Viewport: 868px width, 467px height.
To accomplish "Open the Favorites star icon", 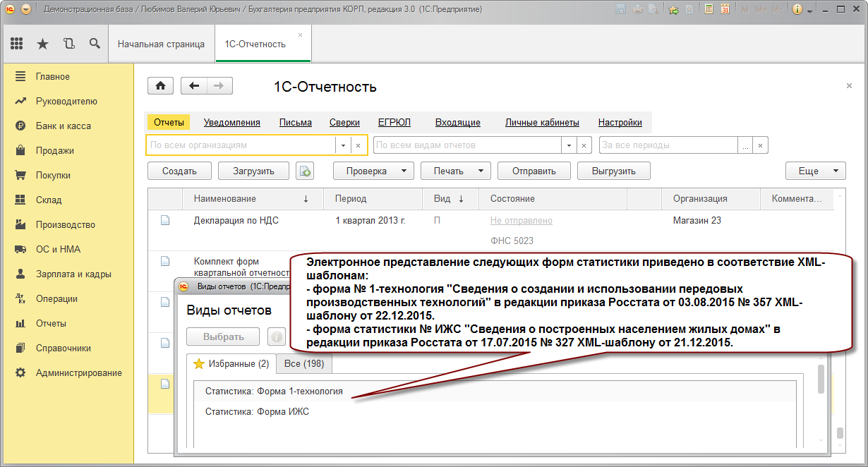I will [42, 44].
